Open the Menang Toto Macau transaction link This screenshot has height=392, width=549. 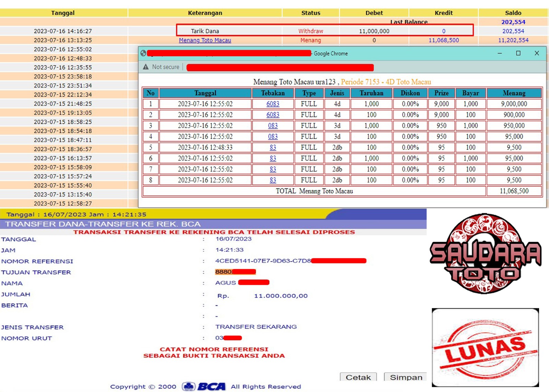tap(205, 40)
